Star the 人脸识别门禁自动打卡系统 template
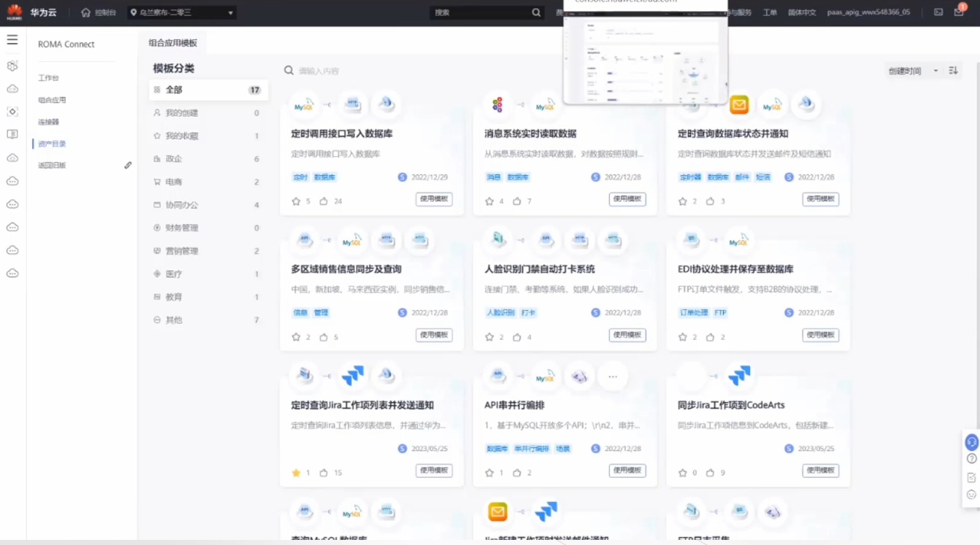 [x=490, y=337]
